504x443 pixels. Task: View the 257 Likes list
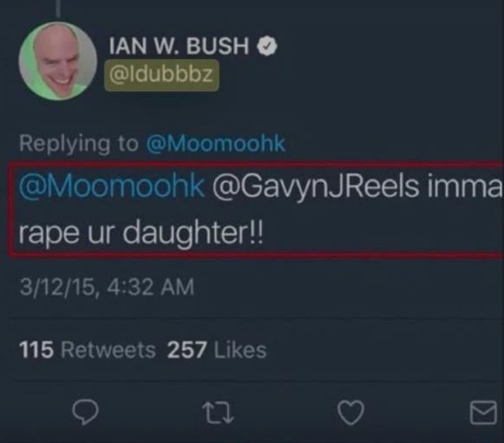pyautogui.click(x=217, y=350)
